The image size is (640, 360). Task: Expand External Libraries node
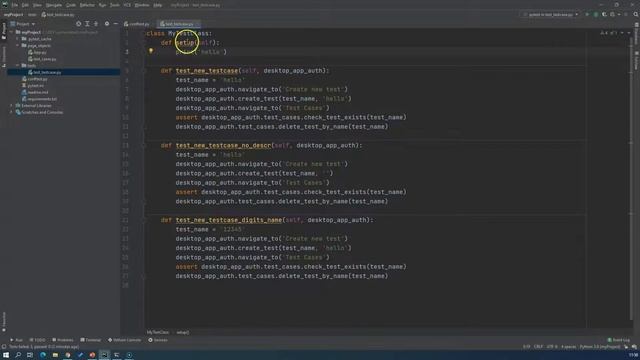coord(11,106)
